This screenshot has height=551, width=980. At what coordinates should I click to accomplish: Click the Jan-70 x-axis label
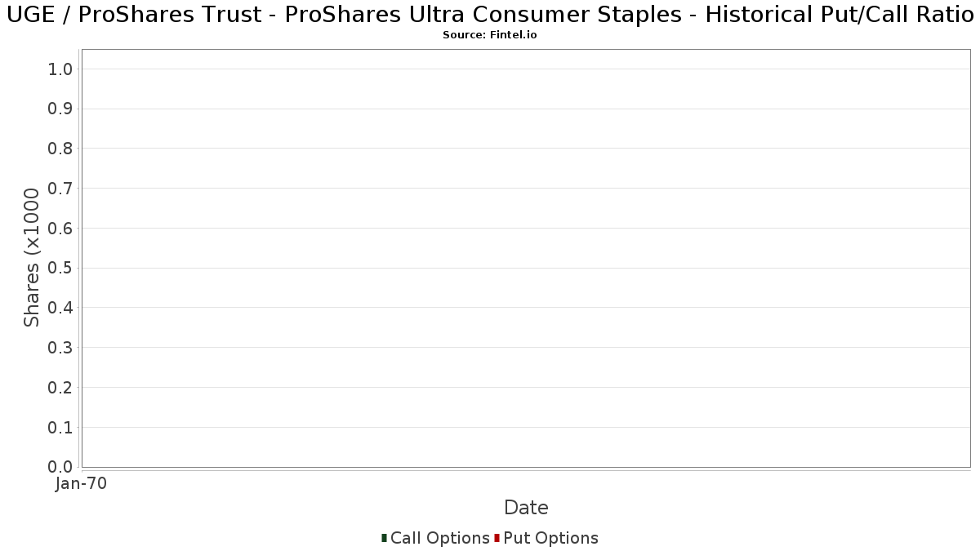81,483
